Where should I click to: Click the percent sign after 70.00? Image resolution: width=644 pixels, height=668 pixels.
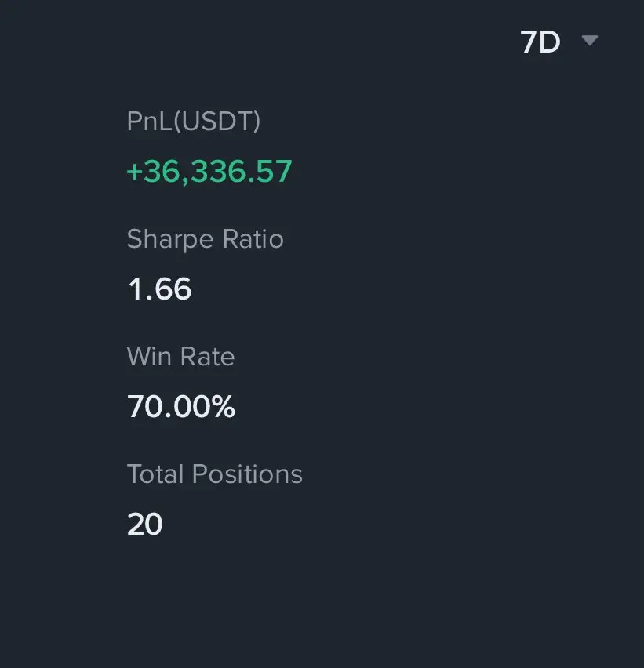coord(224,406)
